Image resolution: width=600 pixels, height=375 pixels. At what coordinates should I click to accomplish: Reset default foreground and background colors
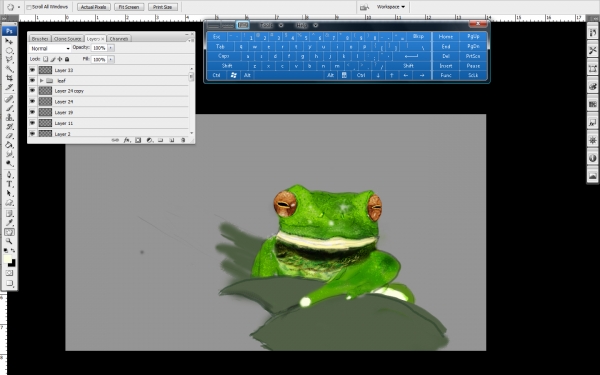(5, 250)
